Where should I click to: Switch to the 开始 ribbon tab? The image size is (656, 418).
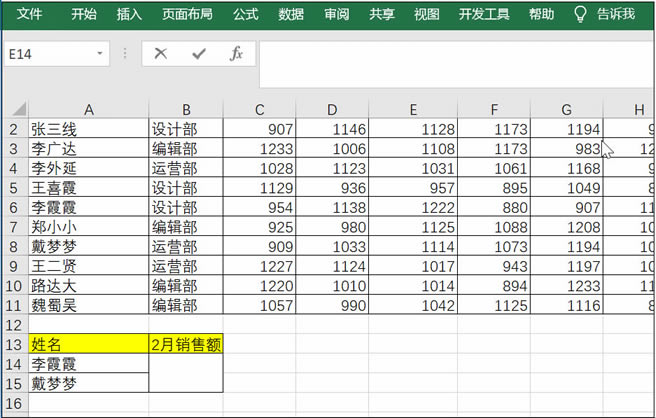click(x=84, y=14)
